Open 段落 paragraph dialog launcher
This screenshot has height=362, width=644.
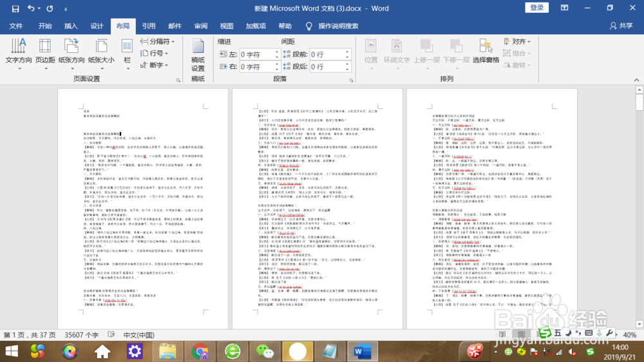tap(352, 80)
